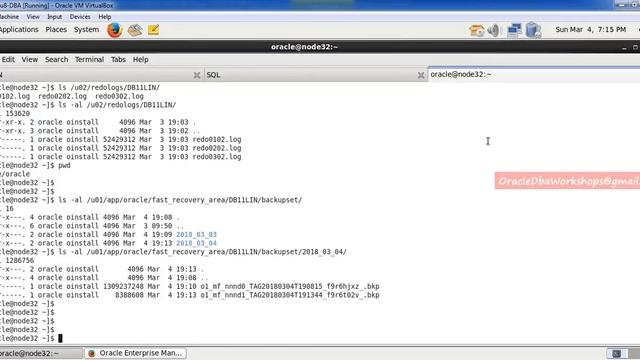Image resolution: width=640 pixels, height=360 pixels.
Task: Open the terminal Help menu
Action: point(140,60)
